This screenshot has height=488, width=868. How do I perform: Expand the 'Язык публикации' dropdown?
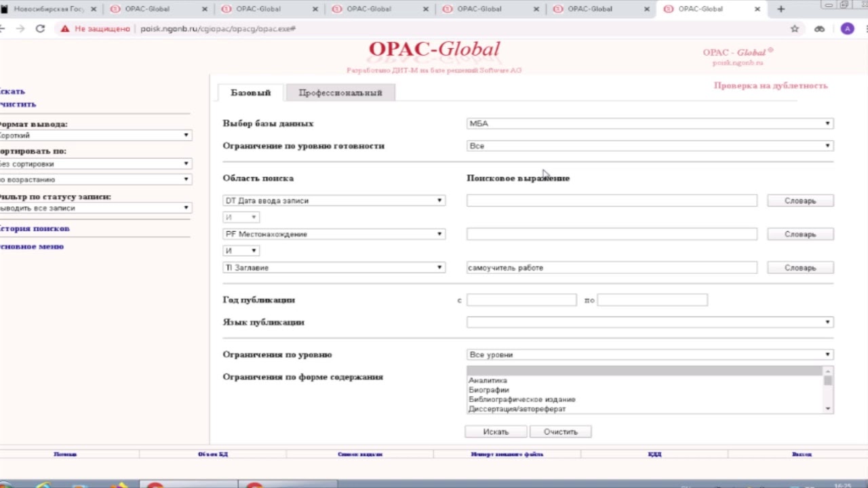point(650,323)
